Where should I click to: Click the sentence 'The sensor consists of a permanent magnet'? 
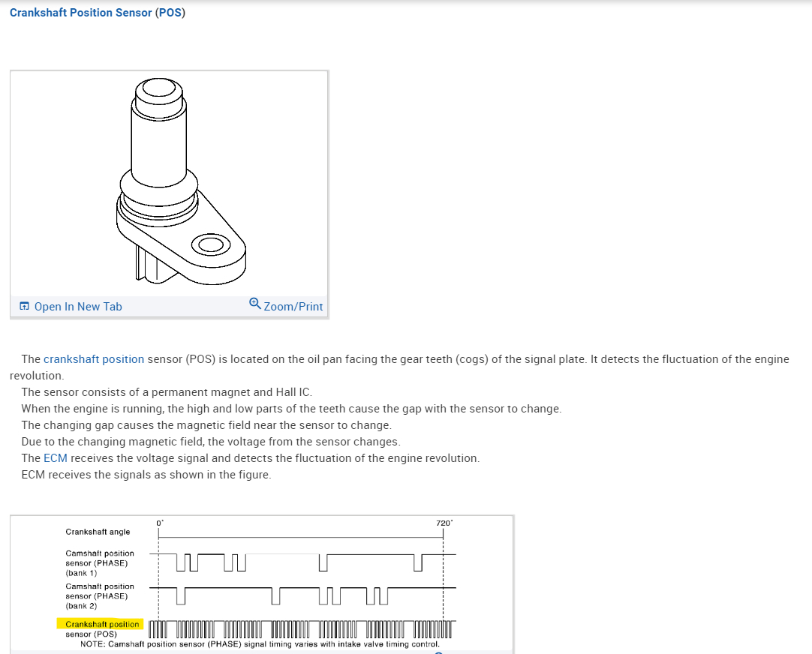coord(167,392)
